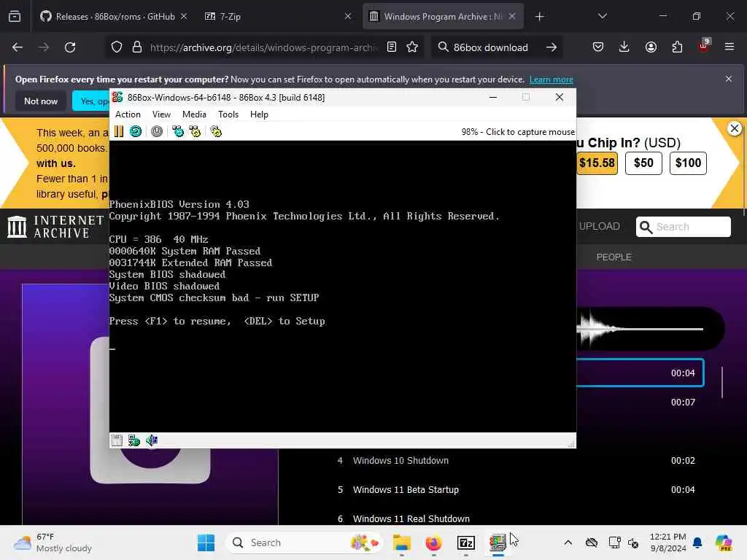Send Ctrl+Alt+Esc via 86Box toolbar icon
This screenshot has height=560, width=747.
tap(195, 131)
